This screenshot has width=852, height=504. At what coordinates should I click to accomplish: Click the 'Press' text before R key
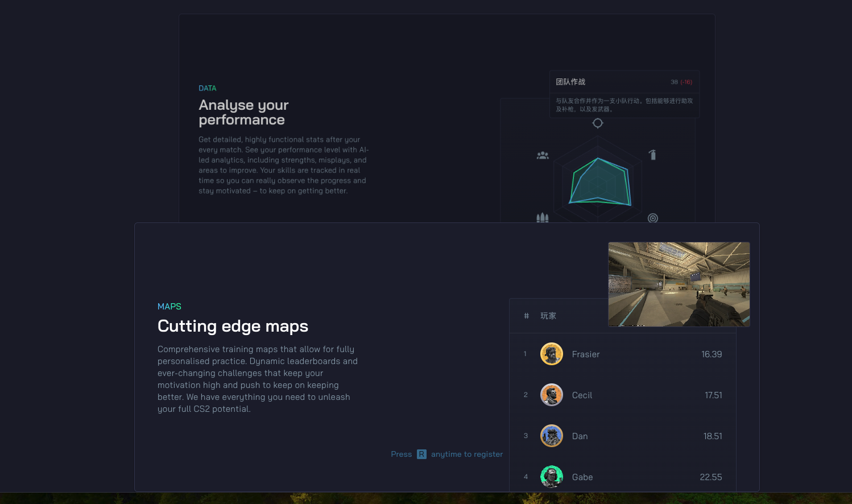click(402, 454)
